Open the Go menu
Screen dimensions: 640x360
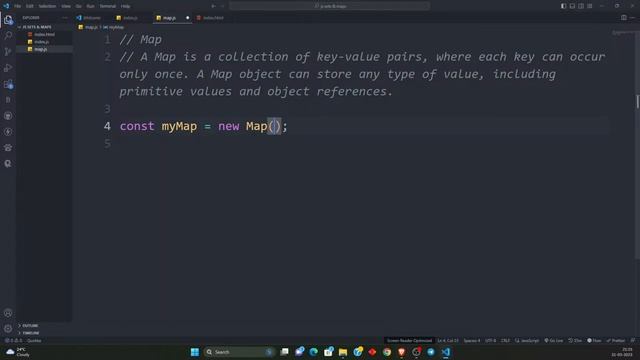[x=79, y=6]
